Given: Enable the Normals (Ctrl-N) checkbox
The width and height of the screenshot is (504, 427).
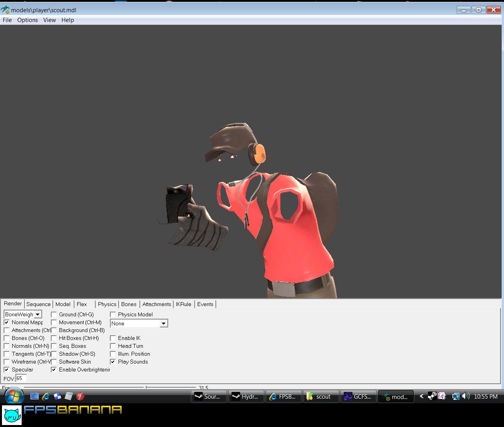Looking at the screenshot, I should 7,346.
